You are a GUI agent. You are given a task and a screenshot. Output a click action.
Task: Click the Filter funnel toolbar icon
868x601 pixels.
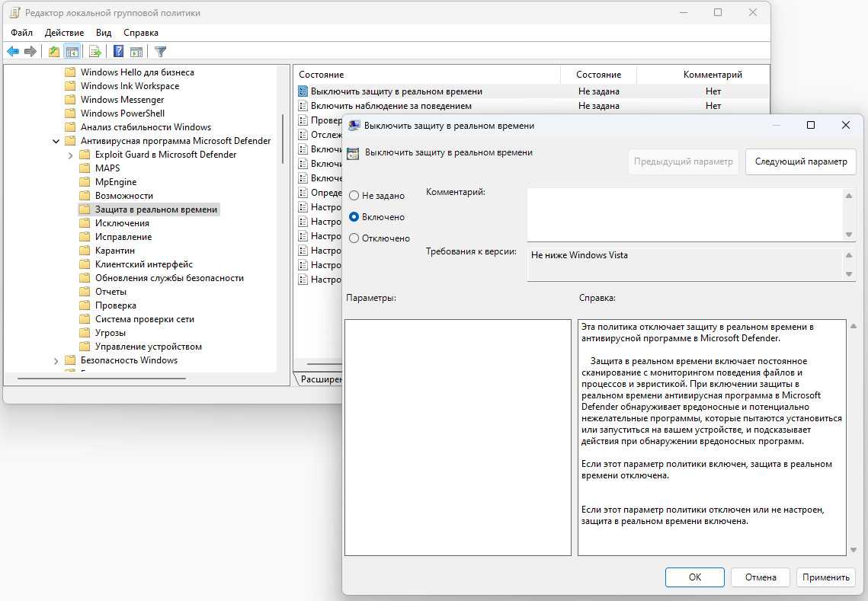[x=161, y=52]
